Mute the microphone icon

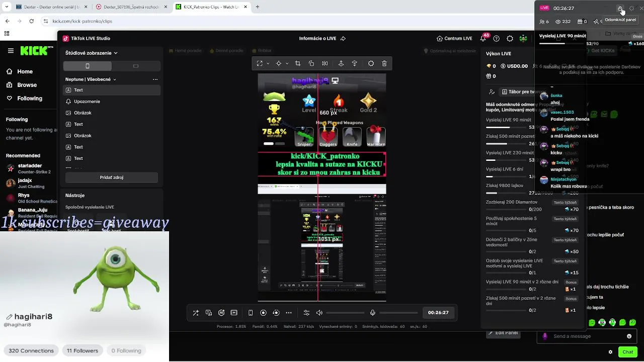(372, 313)
